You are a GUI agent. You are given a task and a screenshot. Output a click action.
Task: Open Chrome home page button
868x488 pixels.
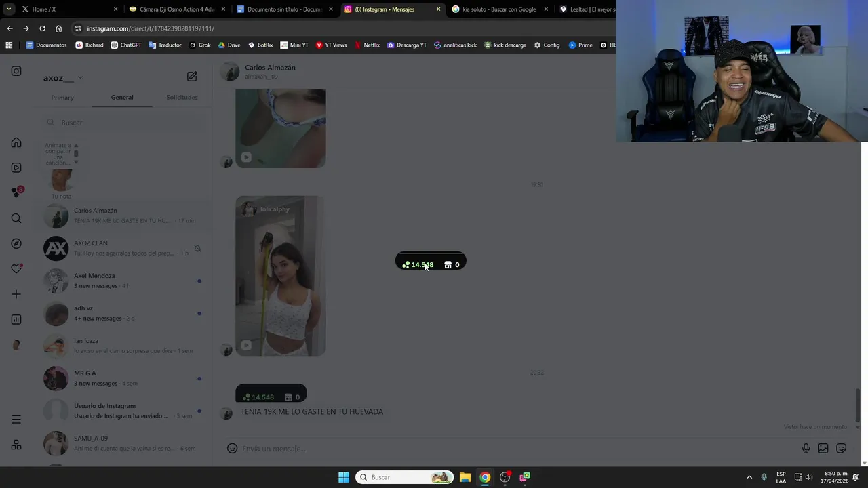tap(58, 28)
